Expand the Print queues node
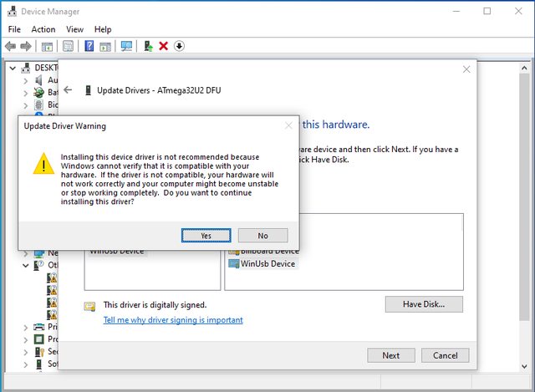This screenshot has width=535, height=392. coord(26,328)
